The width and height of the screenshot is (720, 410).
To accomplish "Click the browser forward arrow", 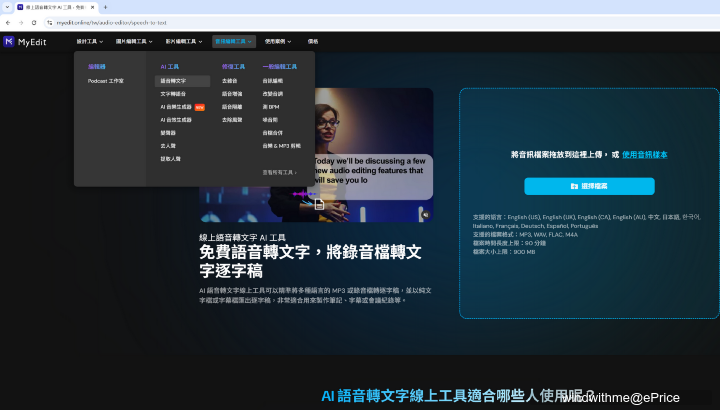I will [21, 21].
